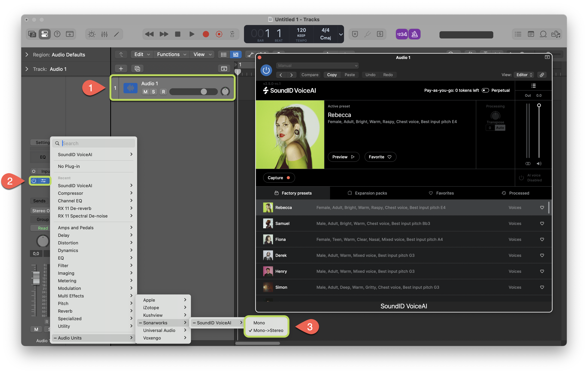The height and width of the screenshot is (374, 588).
Task: Click the duplicate track icon
Action: pos(137,69)
